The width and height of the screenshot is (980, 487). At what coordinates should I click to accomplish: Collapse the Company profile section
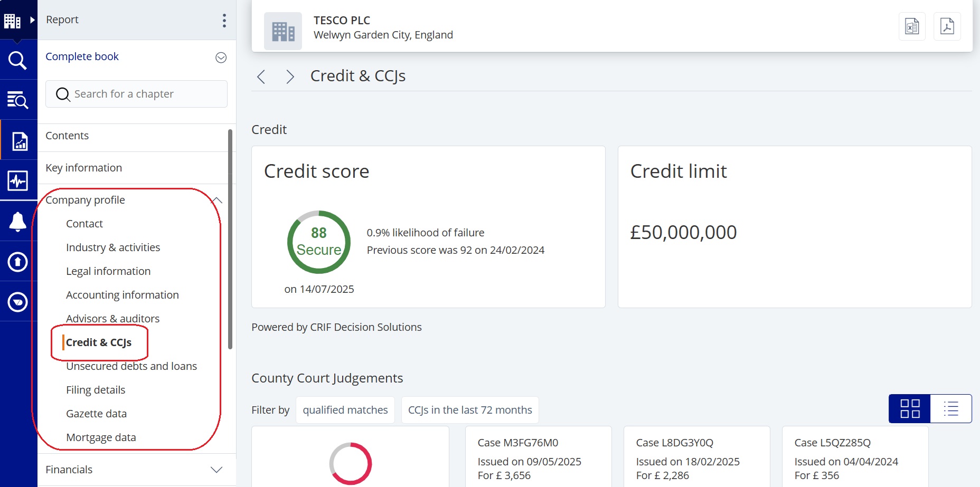tap(217, 200)
